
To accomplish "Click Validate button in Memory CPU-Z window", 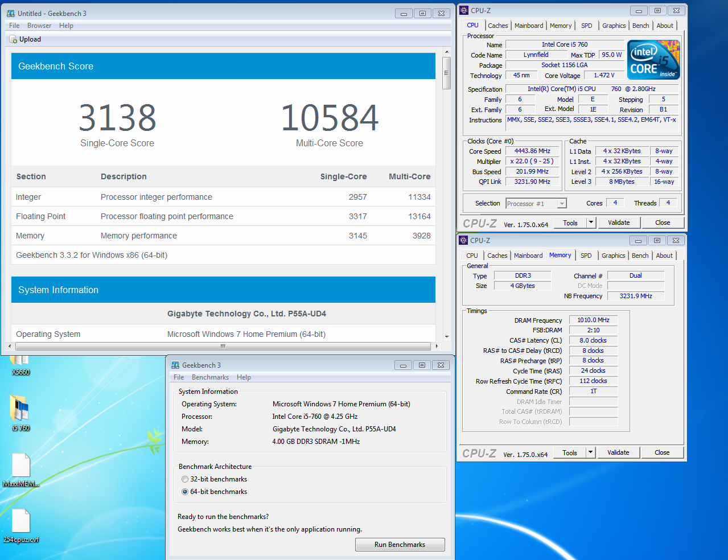I will (618, 452).
